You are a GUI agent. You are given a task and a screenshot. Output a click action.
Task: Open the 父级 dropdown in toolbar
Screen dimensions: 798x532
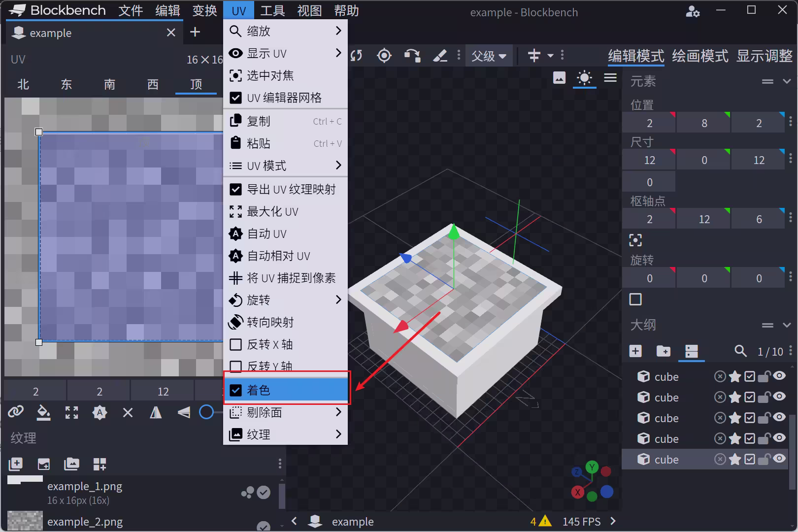pos(489,56)
